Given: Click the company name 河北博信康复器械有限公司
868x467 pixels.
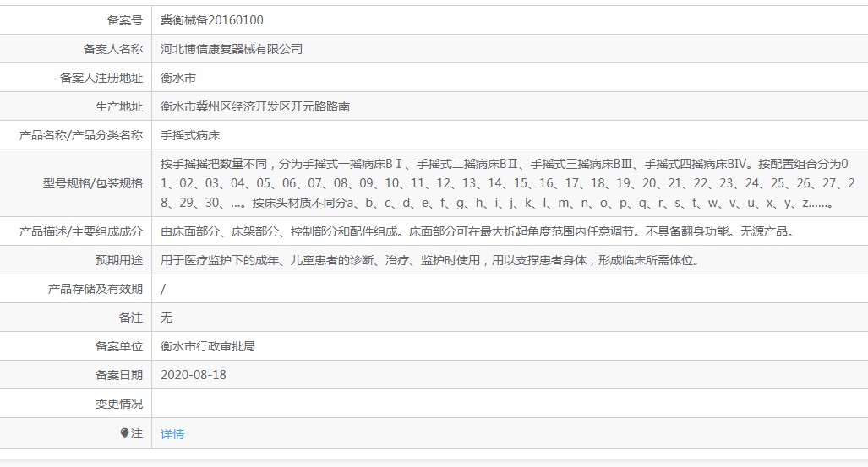Looking at the screenshot, I should [232, 49].
